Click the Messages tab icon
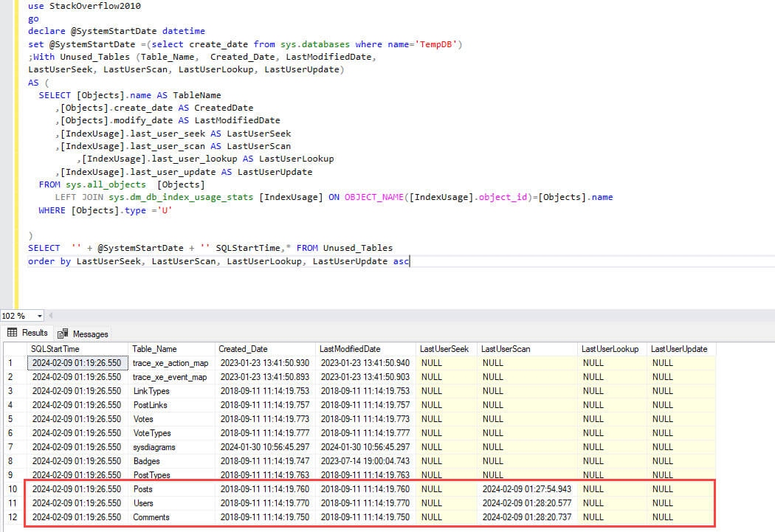The width and height of the screenshot is (775, 532). (63, 334)
